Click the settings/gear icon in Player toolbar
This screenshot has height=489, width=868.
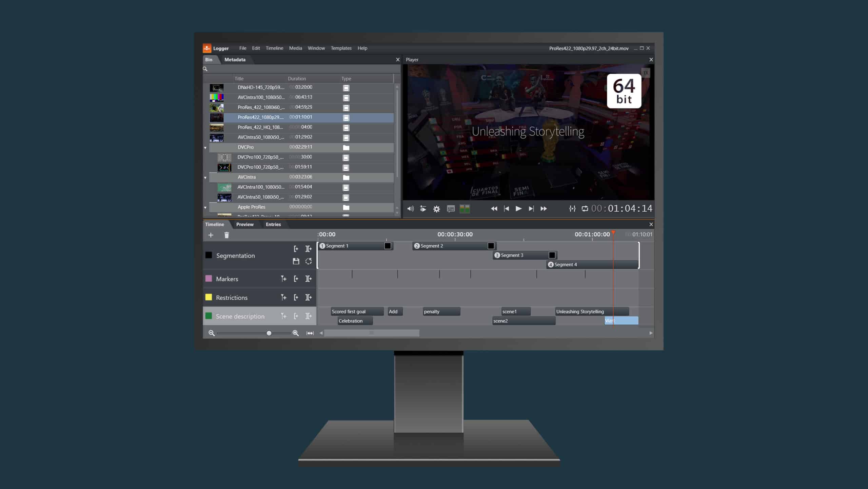pyautogui.click(x=436, y=208)
